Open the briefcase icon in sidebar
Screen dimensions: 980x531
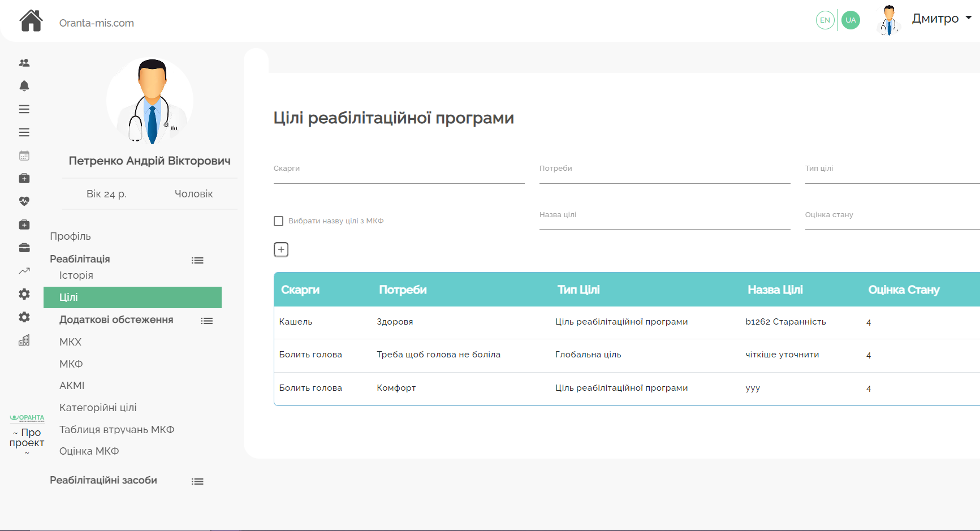click(24, 248)
